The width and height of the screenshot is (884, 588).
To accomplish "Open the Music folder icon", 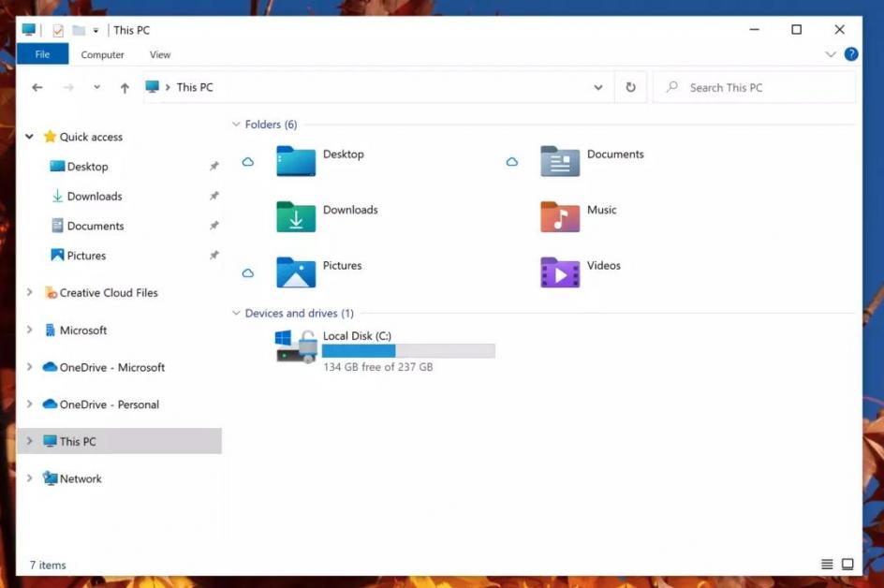I will point(560,217).
